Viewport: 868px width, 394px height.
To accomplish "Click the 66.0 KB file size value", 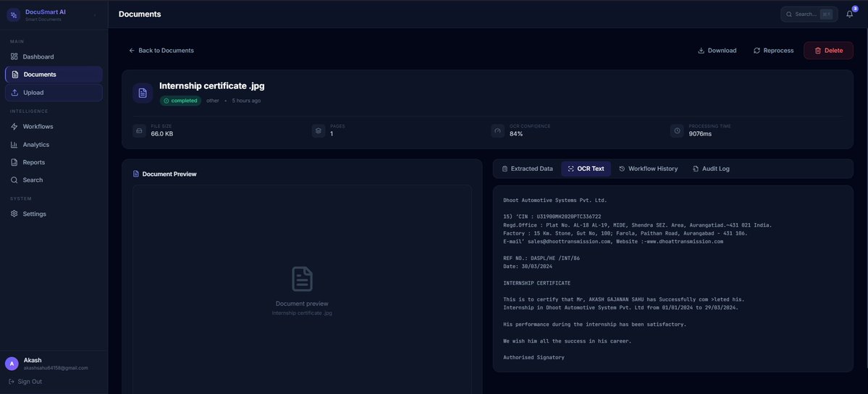I will coord(162,134).
